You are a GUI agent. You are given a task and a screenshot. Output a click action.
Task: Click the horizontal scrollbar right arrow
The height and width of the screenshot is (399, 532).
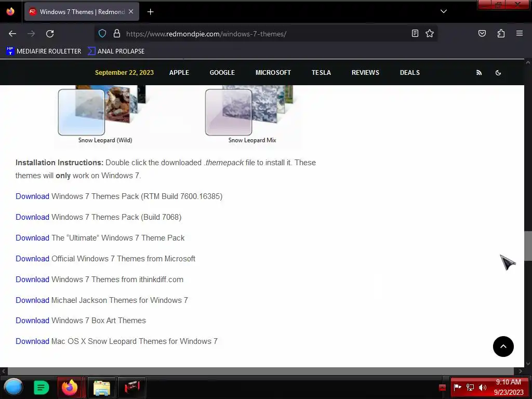(x=520, y=371)
